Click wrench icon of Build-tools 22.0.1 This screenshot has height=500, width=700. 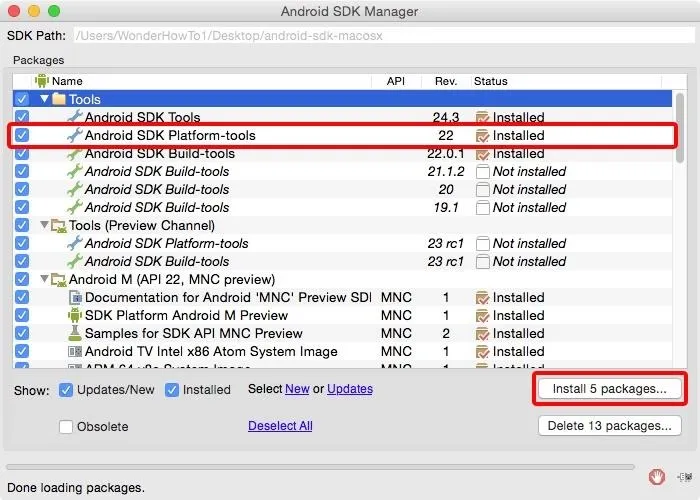[75, 153]
